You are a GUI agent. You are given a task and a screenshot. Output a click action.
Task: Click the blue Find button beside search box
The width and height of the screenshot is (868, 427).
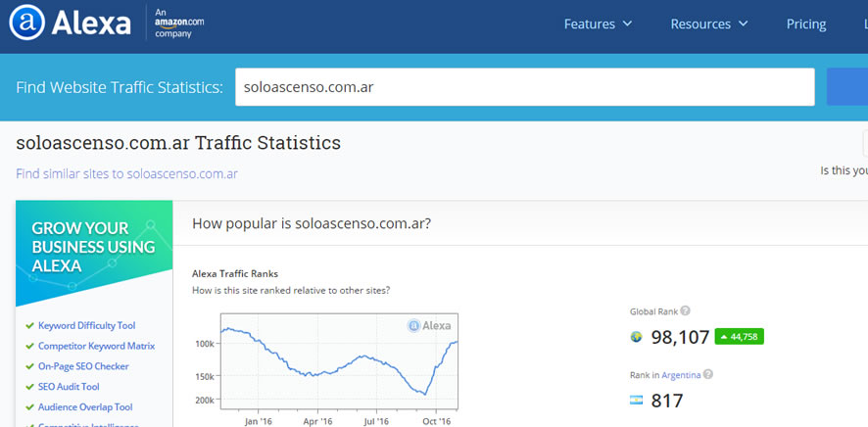pos(847,87)
